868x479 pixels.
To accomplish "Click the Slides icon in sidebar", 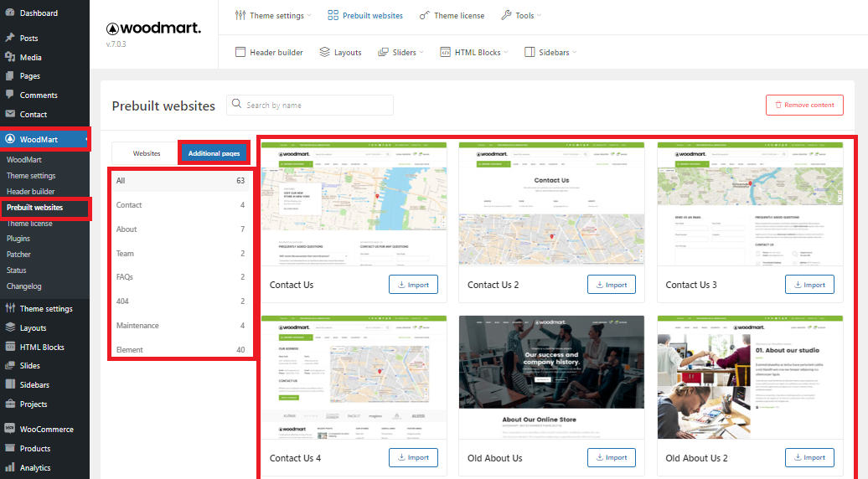I will [x=10, y=366].
